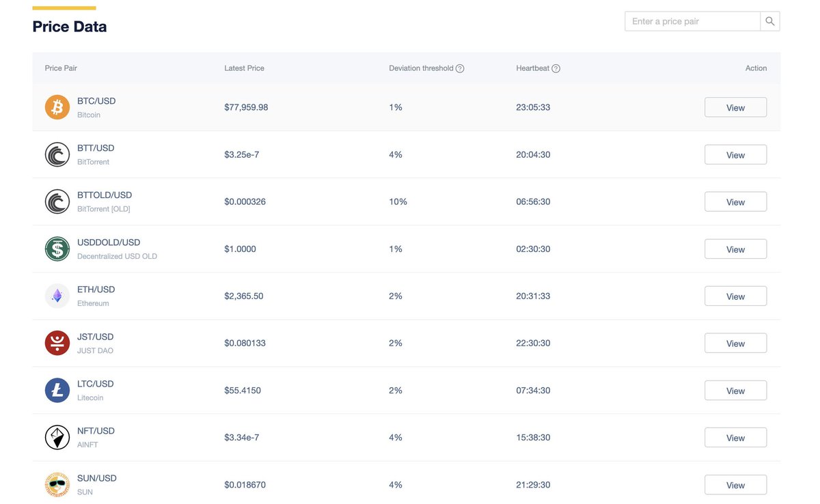The height and width of the screenshot is (504, 820).
Task: Click the Litecoin blue icon
Action: [x=57, y=390]
